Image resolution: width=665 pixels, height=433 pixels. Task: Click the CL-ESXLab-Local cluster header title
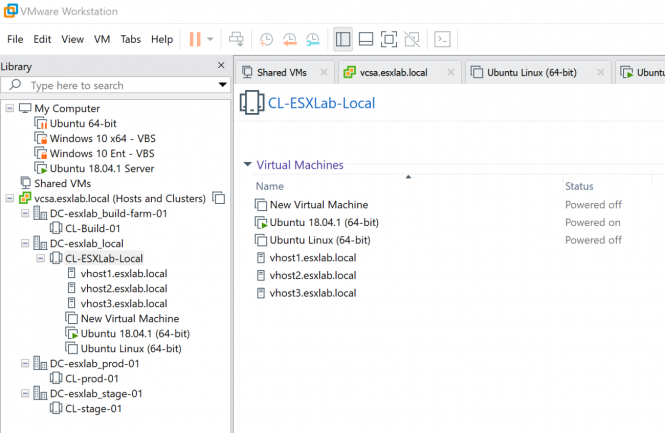[x=321, y=103]
